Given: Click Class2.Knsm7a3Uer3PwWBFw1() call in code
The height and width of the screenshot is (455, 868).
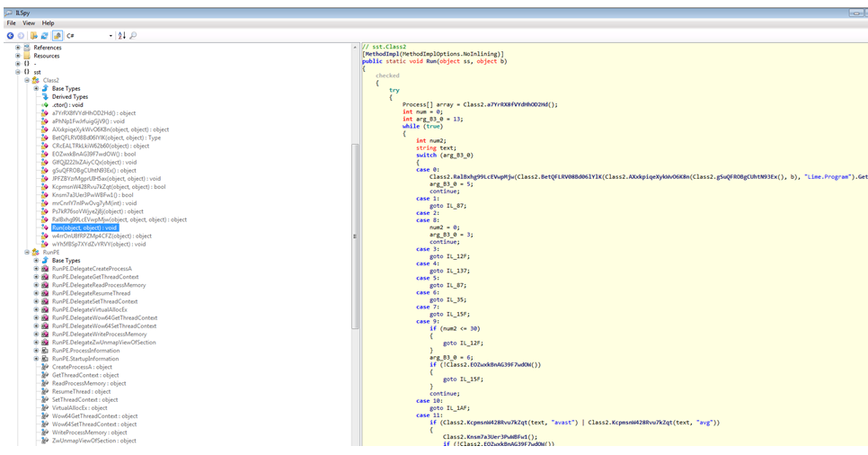Looking at the screenshot, I should click(x=490, y=437).
